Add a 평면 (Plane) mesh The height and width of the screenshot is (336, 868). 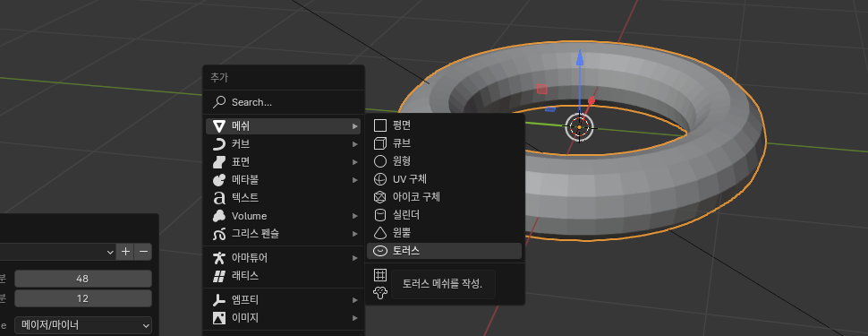444,125
